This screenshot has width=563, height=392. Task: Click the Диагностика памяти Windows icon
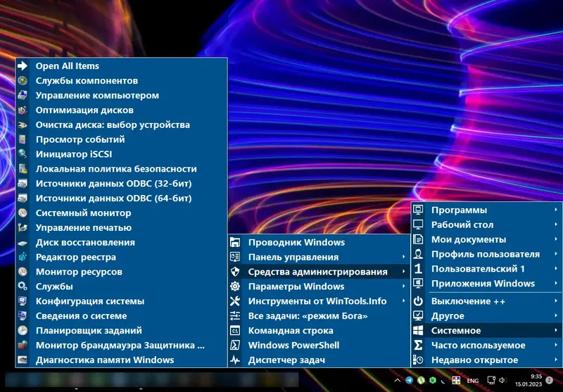coord(23,360)
